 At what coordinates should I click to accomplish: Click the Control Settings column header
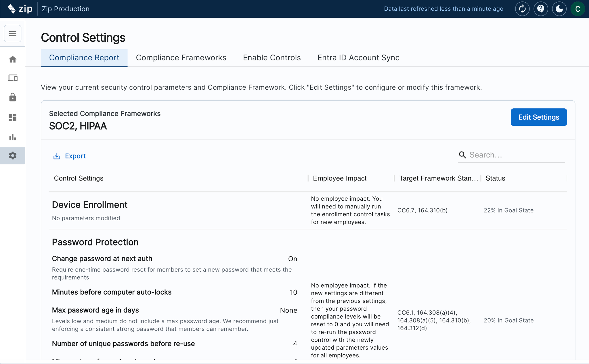pyautogui.click(x=79, y=178)
